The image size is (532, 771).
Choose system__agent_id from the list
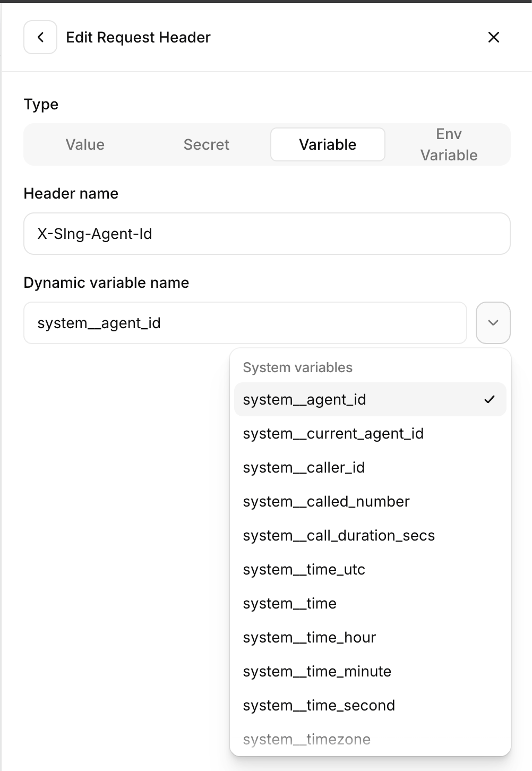[x=370, y=399]
